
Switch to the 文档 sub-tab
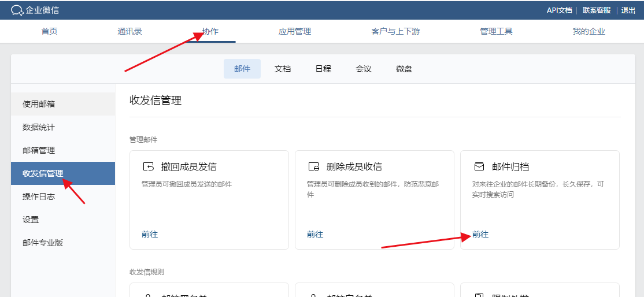tap(283, 69)
